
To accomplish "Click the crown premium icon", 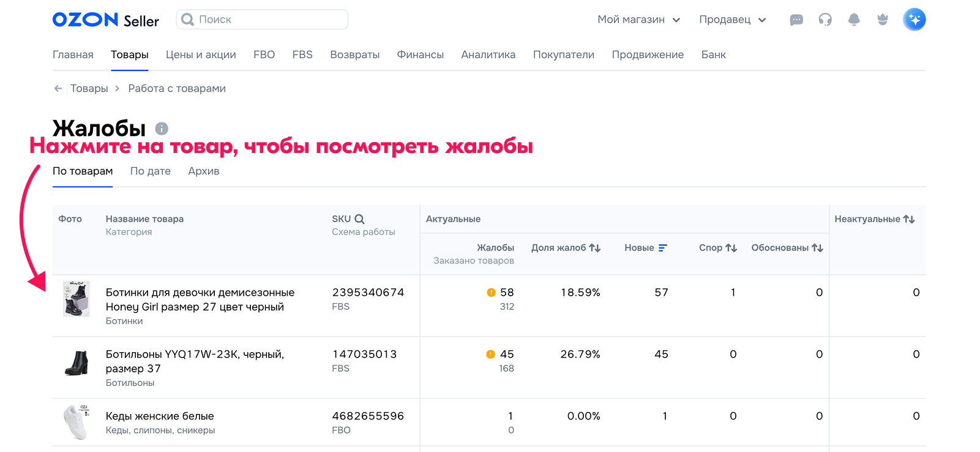I will (883, 20).
